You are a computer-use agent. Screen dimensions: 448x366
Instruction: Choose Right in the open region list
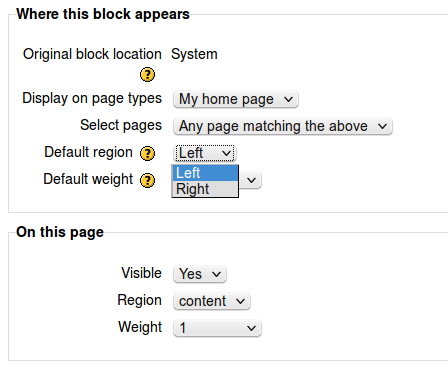205,189
